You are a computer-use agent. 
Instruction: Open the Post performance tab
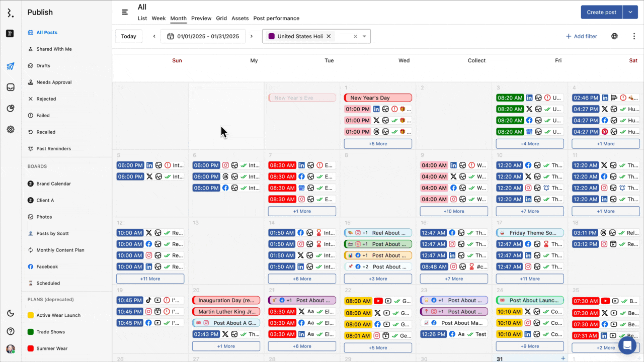pos(276,18)
